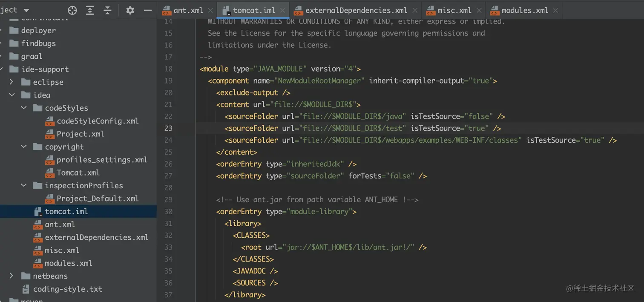644x302 pixels.
Task: Open project view settings gear
Action: click(x=130, y=10)
